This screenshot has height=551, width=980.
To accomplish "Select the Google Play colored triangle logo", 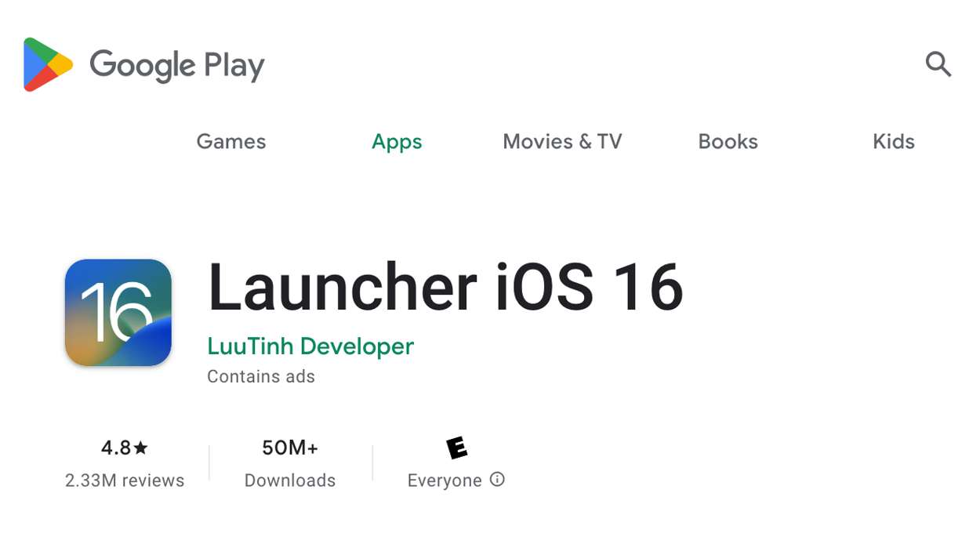I will (43, 65).
